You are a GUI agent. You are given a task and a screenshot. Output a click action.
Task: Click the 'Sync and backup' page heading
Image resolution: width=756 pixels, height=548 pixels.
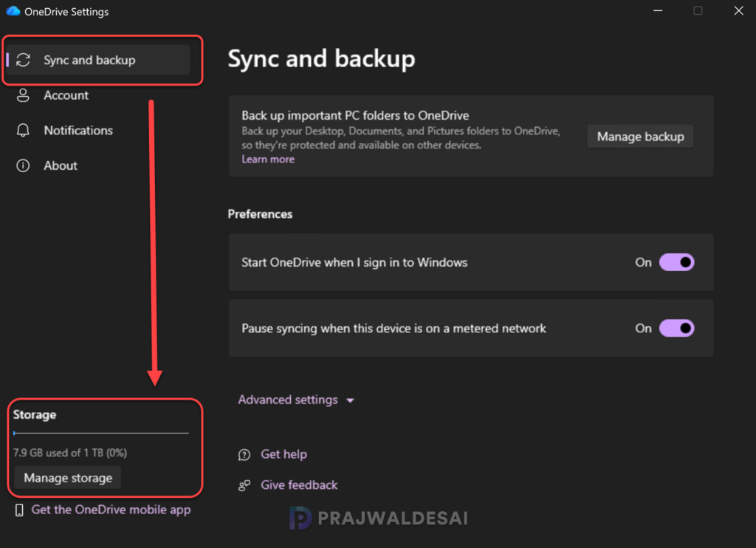point(322,59)
